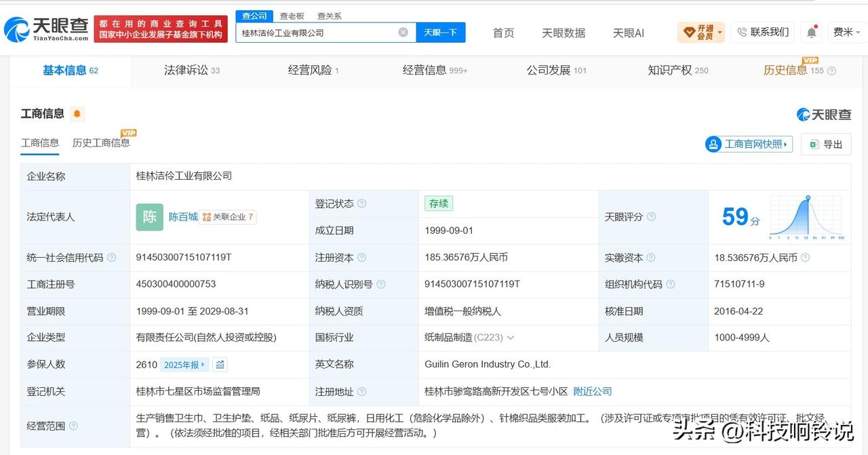Open the 费米 account dropdown
Viewport: 868px width, 455px height.
847,32
